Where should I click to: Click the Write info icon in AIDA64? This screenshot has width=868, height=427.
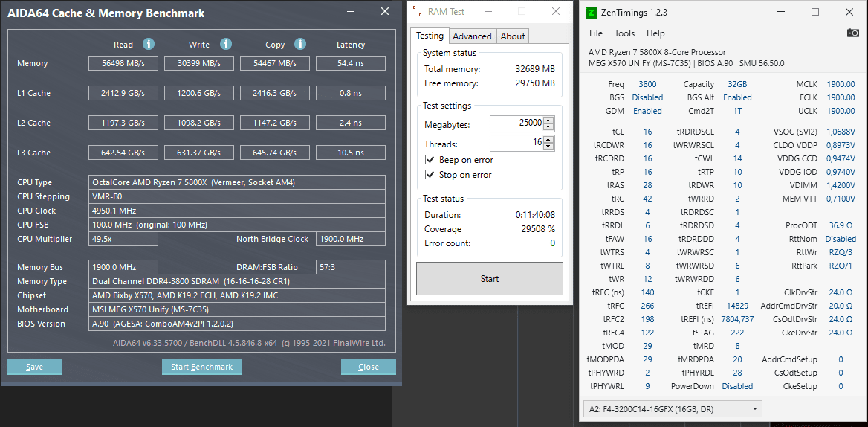[225, 45]
